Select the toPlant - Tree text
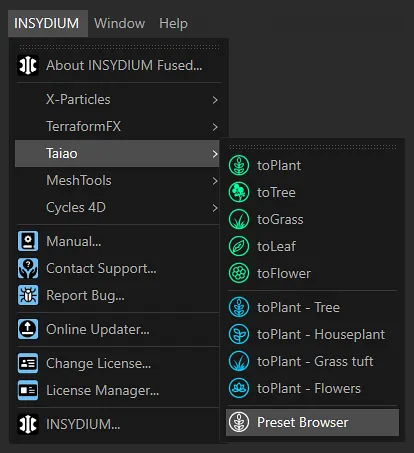The image size is (414, 453). tap(298, 308)
